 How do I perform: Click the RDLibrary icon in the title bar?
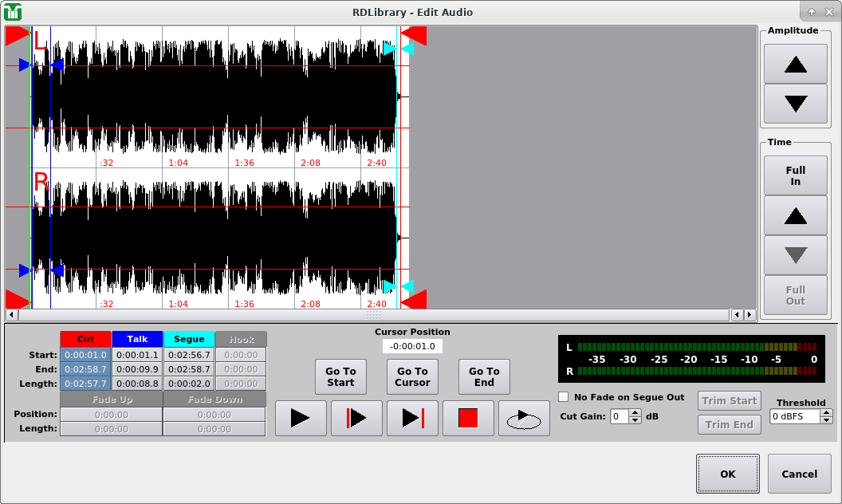click(x=12, y=12)
